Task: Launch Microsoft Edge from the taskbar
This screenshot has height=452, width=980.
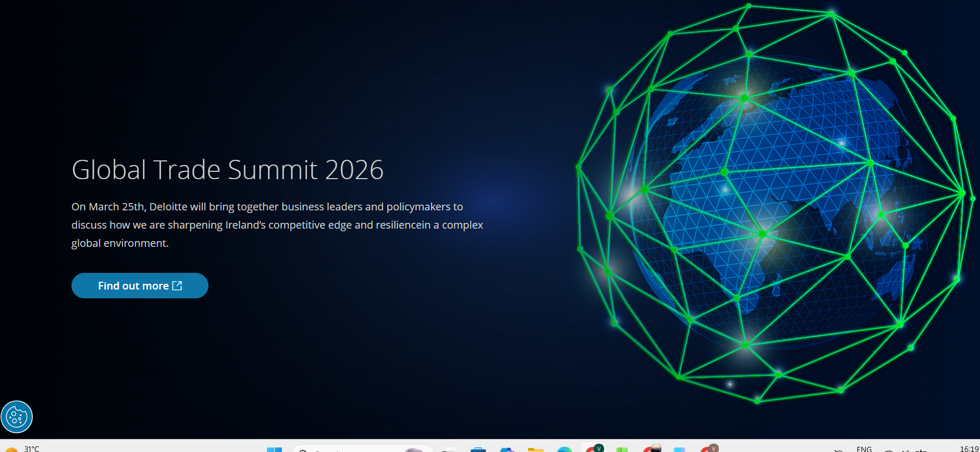Action: 564,449
